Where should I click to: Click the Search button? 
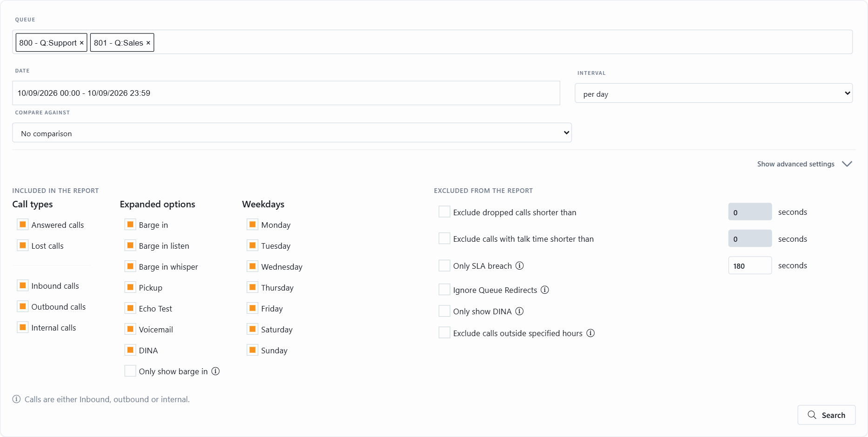[x=827, y=415]
